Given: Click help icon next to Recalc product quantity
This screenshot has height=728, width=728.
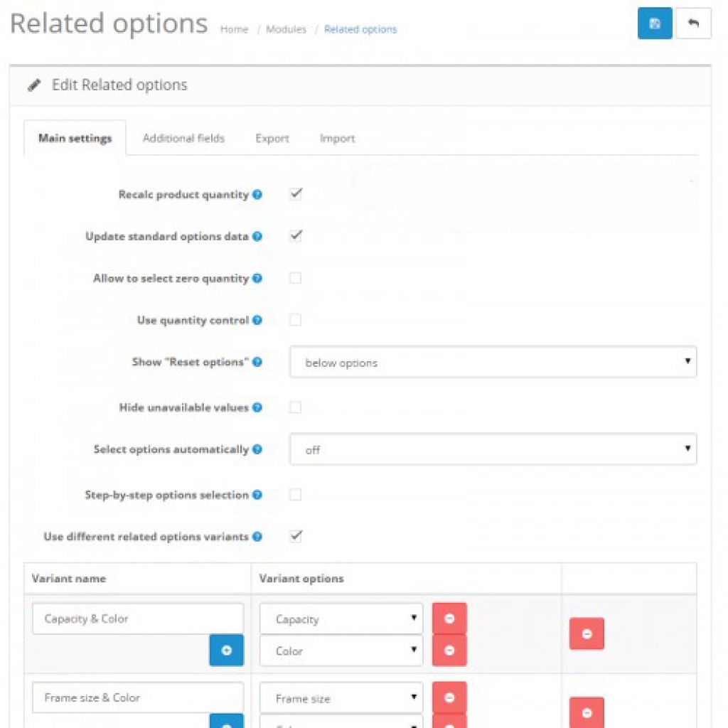Looking at the screenshot, I should click(x=257, y=194).
